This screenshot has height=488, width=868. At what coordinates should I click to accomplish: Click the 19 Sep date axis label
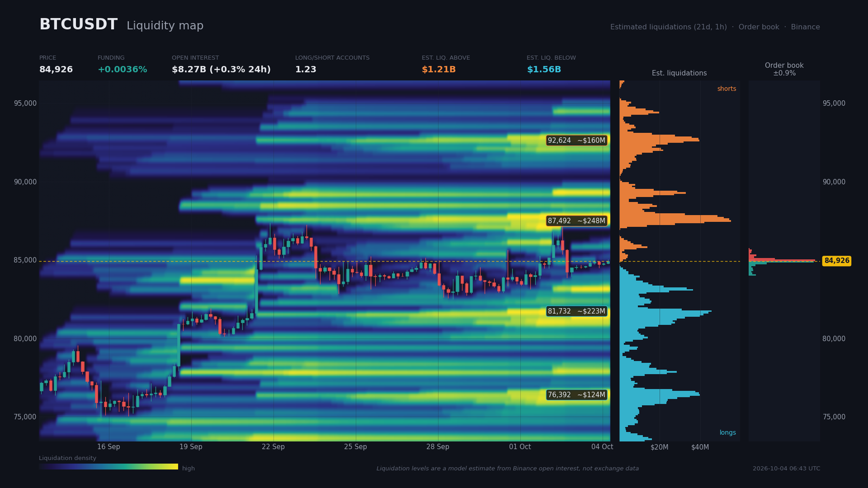click(191, 447)
